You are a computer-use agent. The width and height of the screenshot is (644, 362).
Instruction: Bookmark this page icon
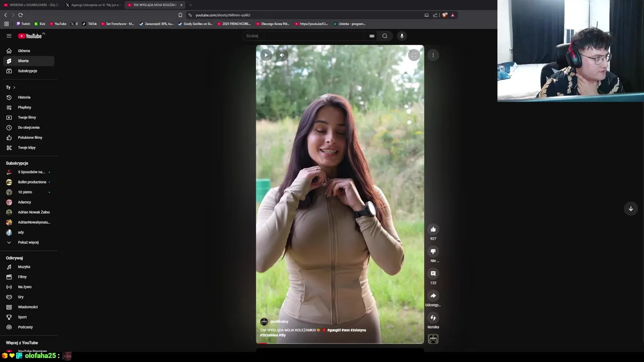click(180, 15)
